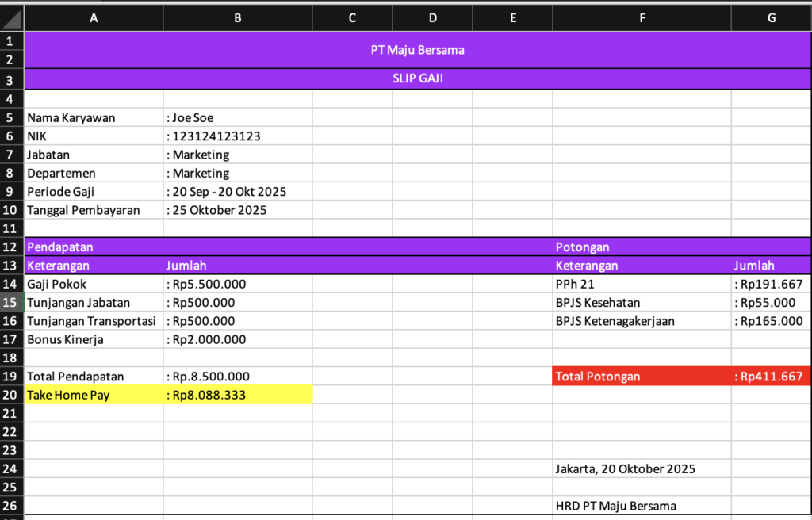This screenshot has width=812, height=520.
Task: Select the red Total Potongan label cell
Action: (642, 377)
